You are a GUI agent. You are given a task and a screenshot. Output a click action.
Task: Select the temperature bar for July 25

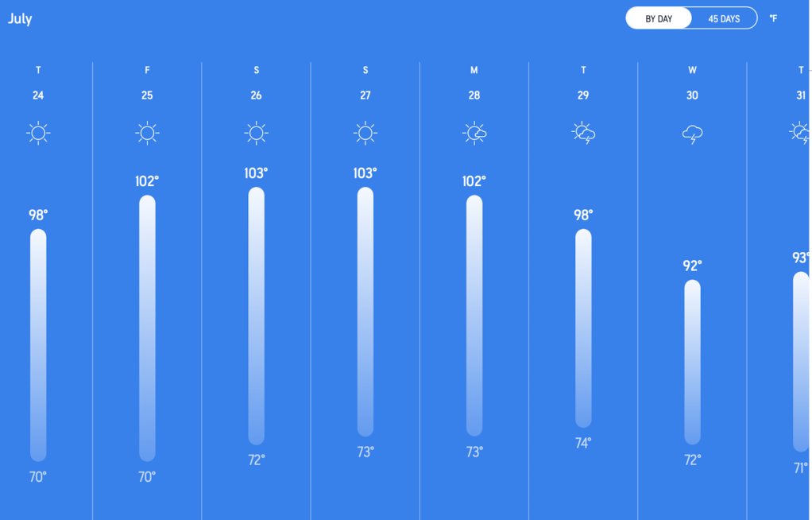(x=147, y=328)
